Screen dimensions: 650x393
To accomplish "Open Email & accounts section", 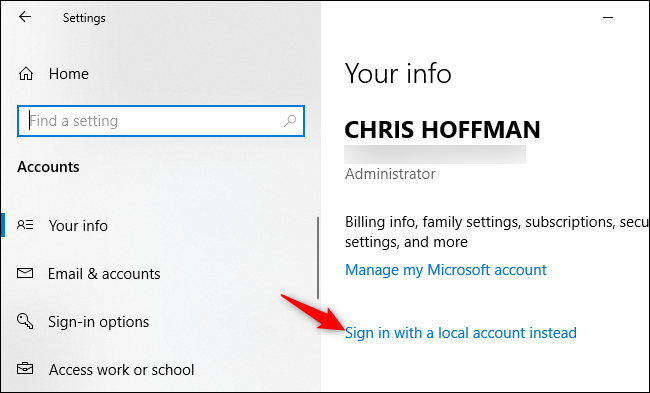I will click(104, 274).
